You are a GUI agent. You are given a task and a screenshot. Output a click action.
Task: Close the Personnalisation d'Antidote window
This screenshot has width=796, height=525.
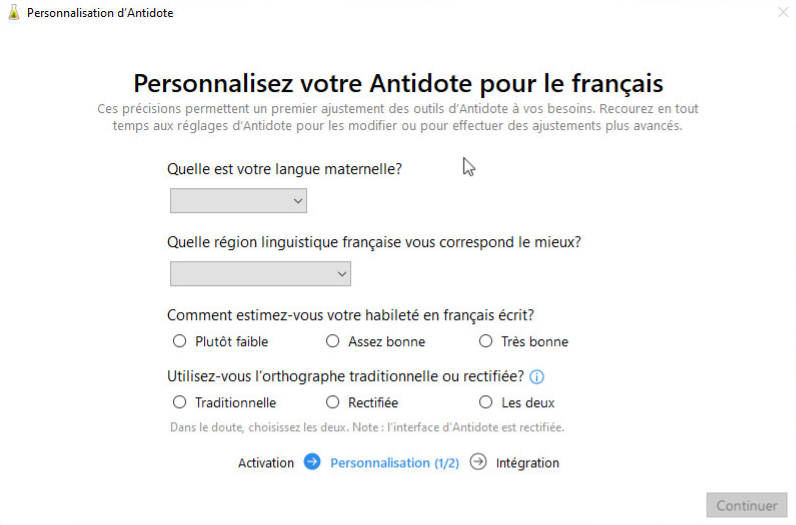pyautogui.click(x=782, y=13)
